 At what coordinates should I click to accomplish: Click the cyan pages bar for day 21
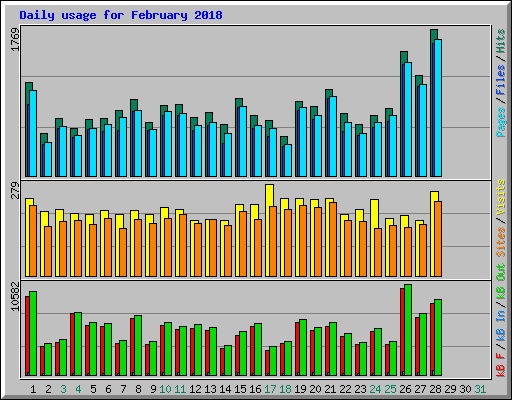point(333,137)
